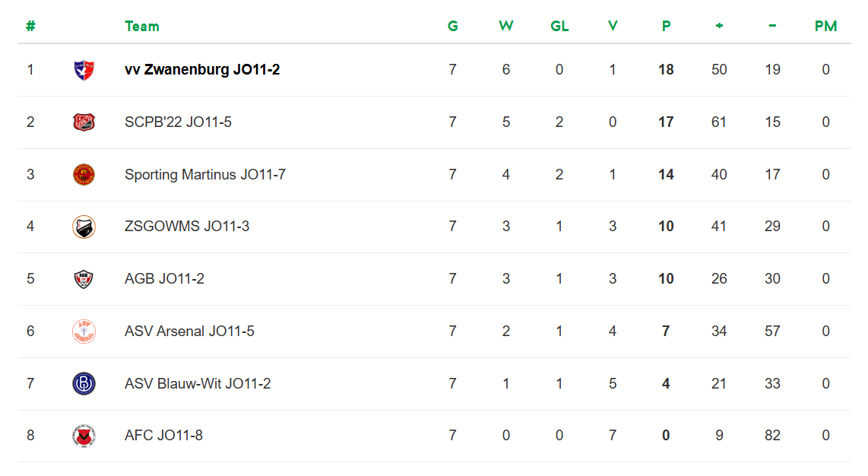Click the PM column header
Screen dimensions: 868x476
(825, 27)
